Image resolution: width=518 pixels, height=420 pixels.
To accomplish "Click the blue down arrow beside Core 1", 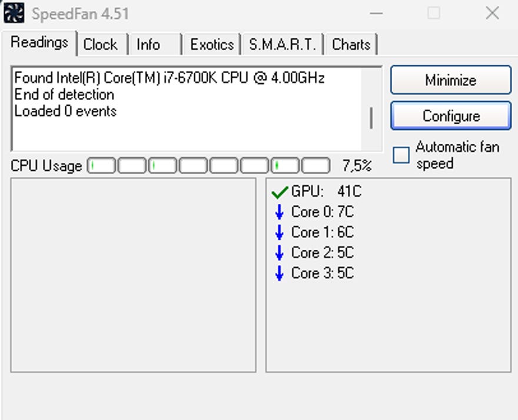I will pos(280,233).
